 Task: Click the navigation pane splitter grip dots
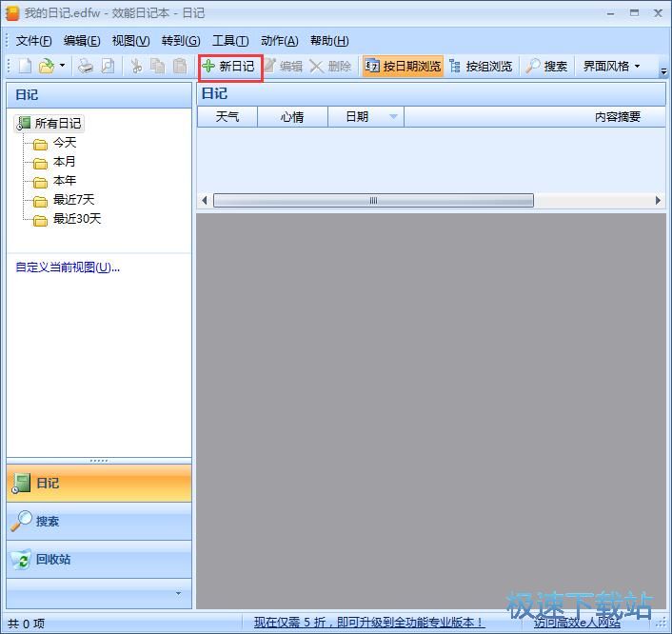tap(99, 461)
